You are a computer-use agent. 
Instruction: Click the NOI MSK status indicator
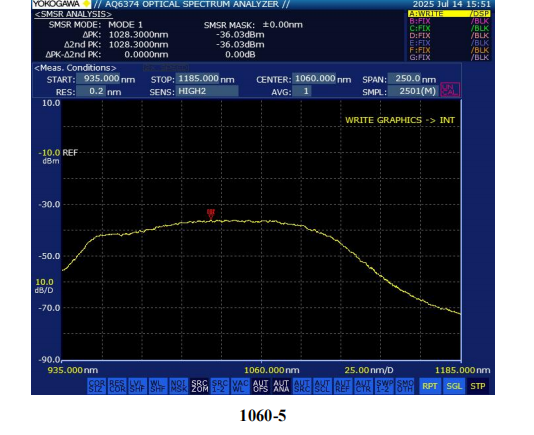coord(179,386)
